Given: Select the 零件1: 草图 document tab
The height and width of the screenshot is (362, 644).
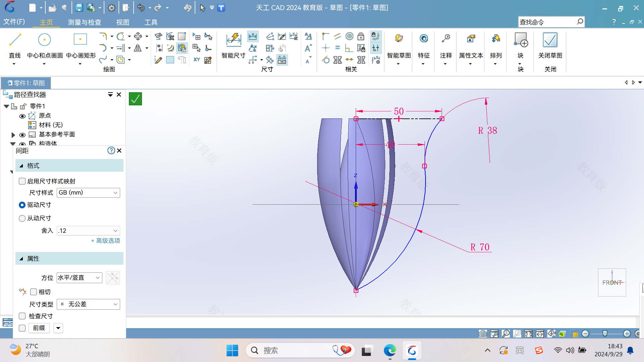Looking at the screenshot, I should (26, 83).
